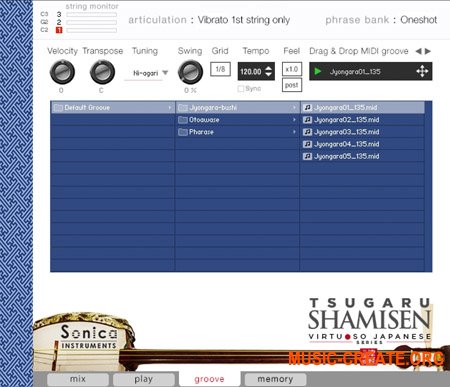The width and height of the screenshot is (450, 387).
Task: Expand the Default Groove folder arrow
Action: (170, 107)
